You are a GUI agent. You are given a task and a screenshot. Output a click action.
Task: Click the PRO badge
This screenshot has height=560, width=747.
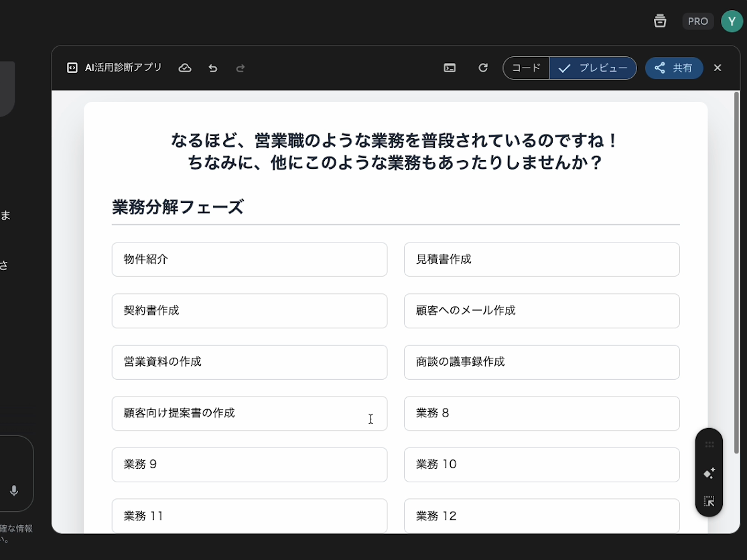pos(697,21)
